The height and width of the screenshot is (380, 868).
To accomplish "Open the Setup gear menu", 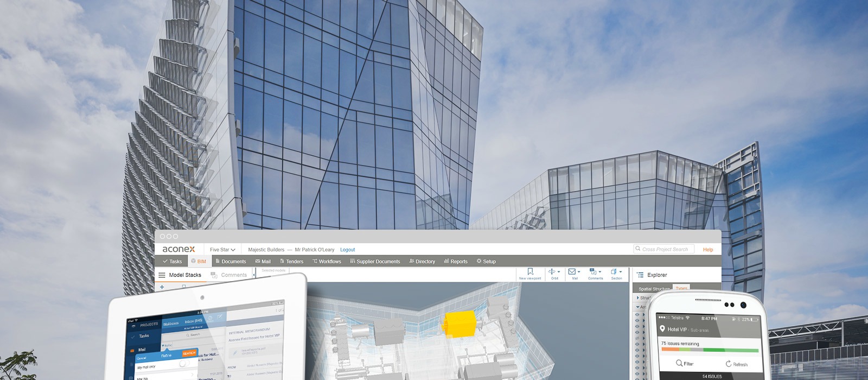I will point(486,261).
